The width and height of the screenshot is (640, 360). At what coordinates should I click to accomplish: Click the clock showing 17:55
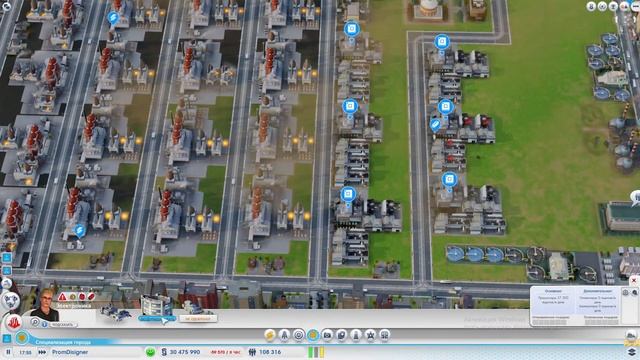[x=25, y=352]
